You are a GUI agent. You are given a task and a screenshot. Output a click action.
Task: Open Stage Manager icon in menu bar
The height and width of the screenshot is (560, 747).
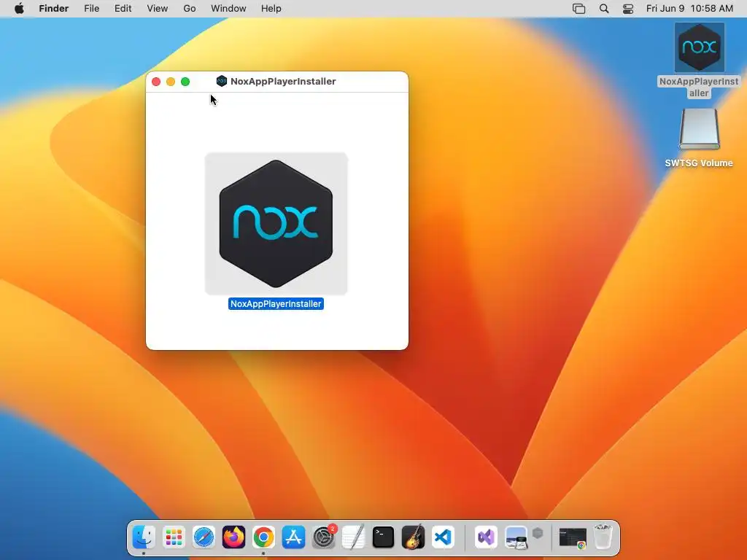click(578, 9)
